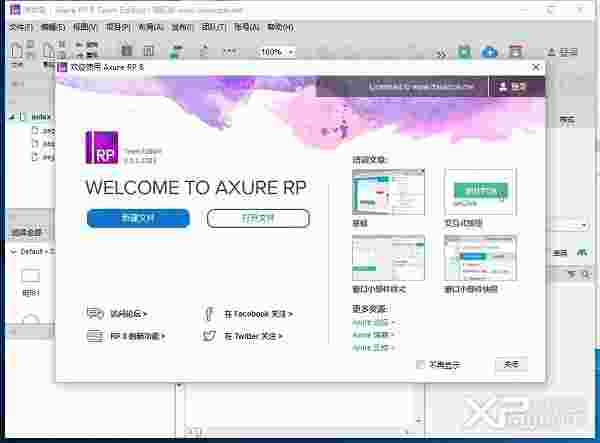Screen dimensions: 600x443
Task: Collapse the Default library section
Action: [13, 251]
